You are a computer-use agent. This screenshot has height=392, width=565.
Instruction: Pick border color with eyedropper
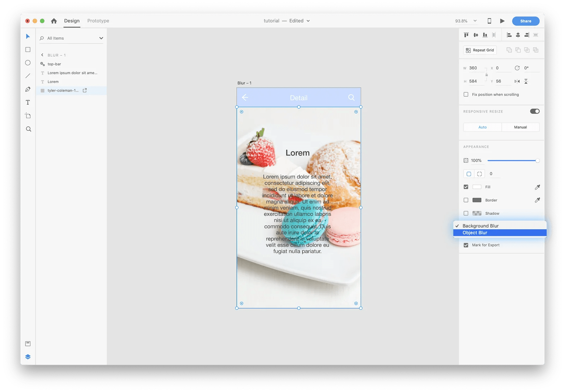[x=537, y=200]
